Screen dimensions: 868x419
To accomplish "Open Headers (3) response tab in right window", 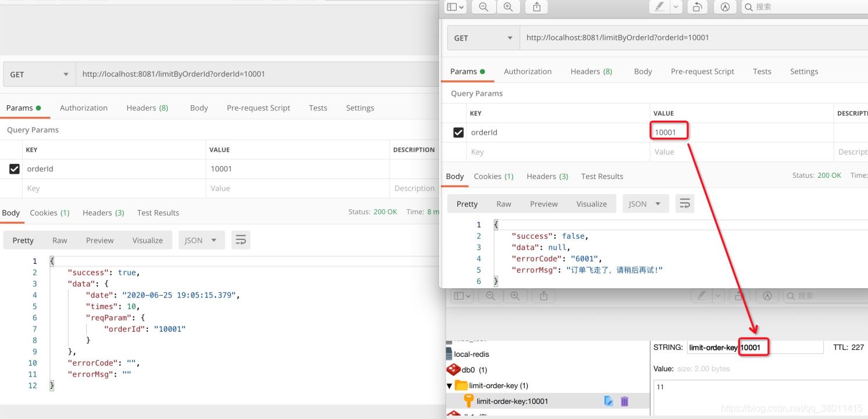I will pyautogui.click(x=547, y=176).
